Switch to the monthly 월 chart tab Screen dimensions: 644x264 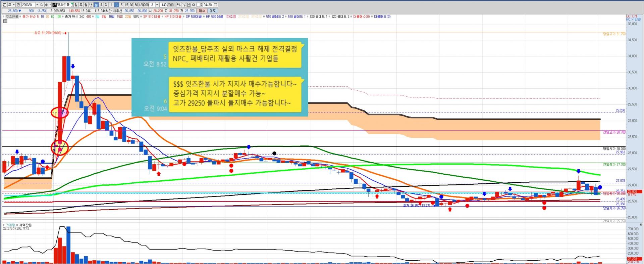[x=86, y=5]
